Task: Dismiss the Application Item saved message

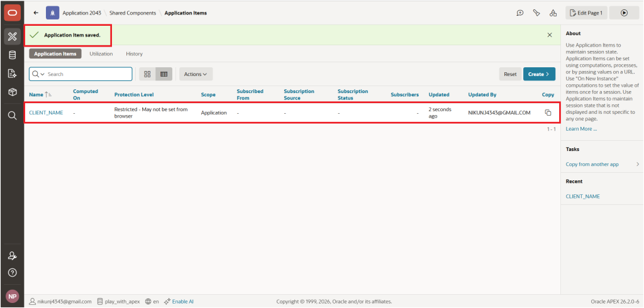Action: pyautogui.click(x=550, y=35)
